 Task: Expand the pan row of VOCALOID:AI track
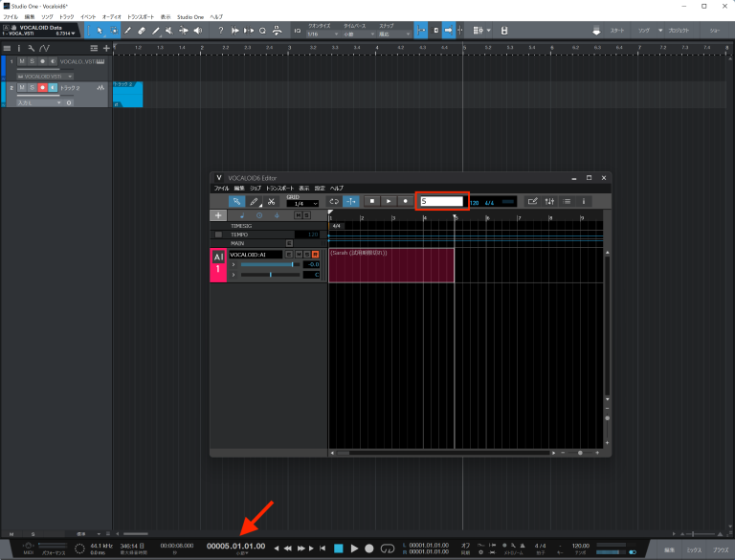(234, 275)
